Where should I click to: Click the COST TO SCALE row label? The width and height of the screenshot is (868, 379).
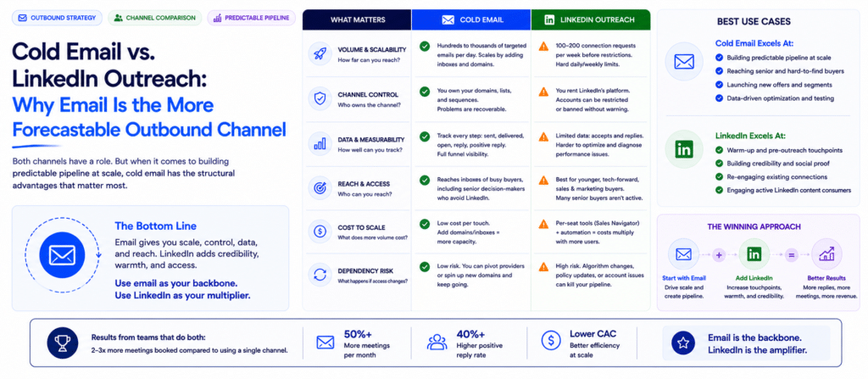pyautogui.click(x=361, y=228)
